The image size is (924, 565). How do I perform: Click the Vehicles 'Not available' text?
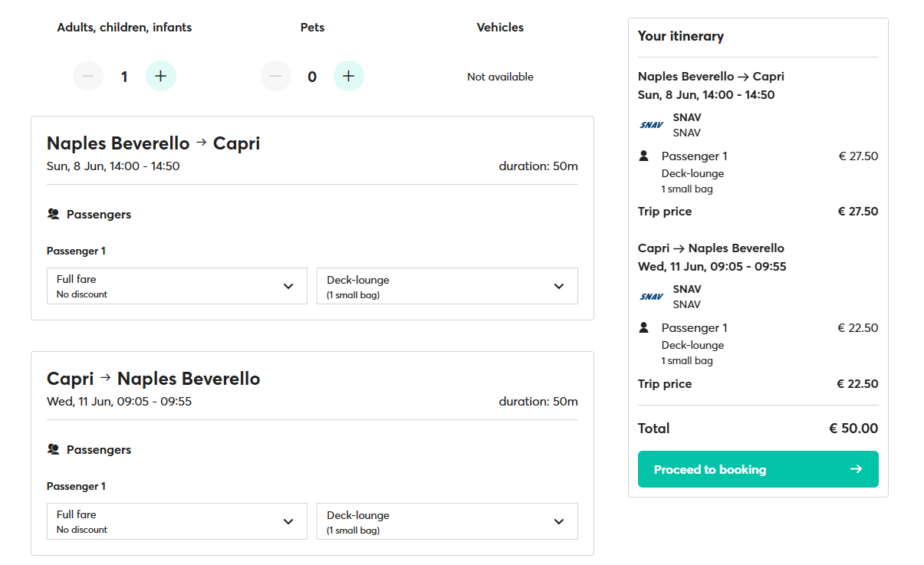[x=500, y=77]
